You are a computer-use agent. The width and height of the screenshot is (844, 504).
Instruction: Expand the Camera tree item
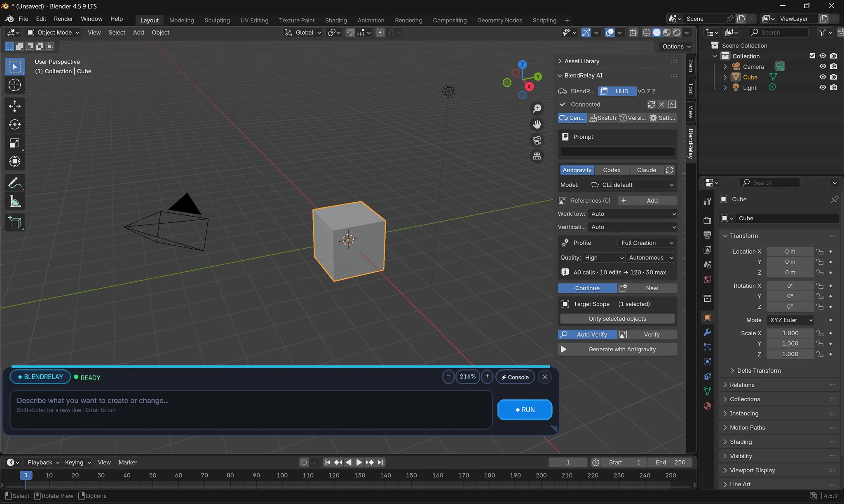coord(725,67)
